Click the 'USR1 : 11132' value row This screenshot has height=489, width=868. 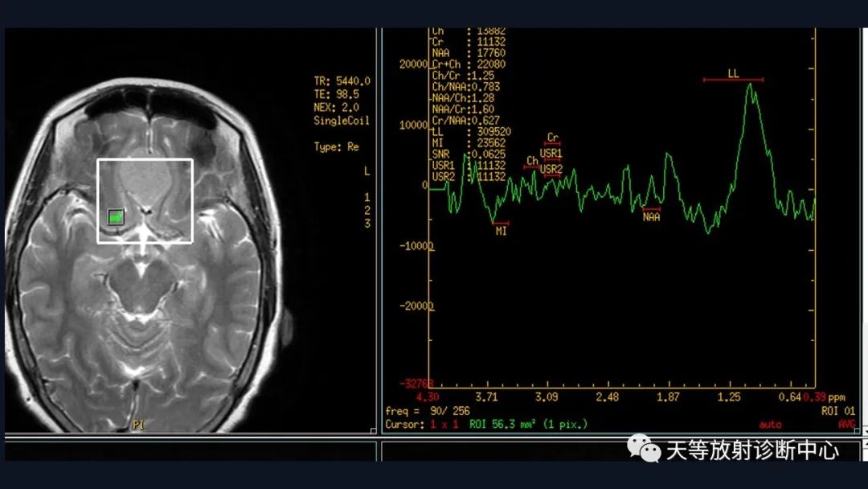469,165
